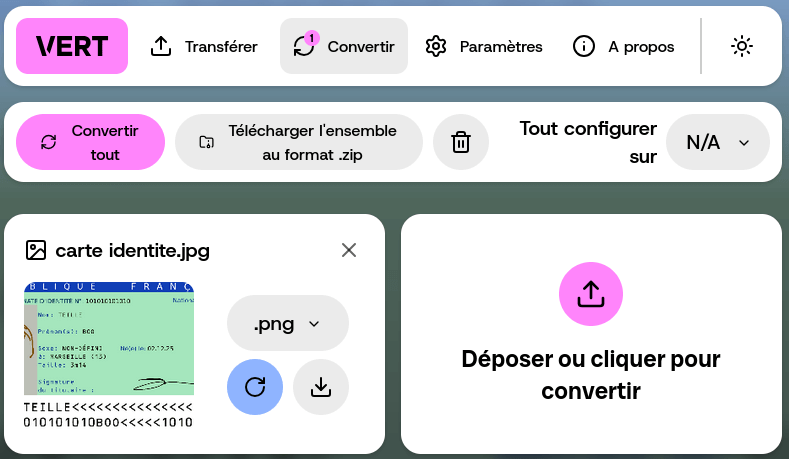Download everything as a .zip archive
Screen dimensions: 789x459
click(x=299, y=142)
